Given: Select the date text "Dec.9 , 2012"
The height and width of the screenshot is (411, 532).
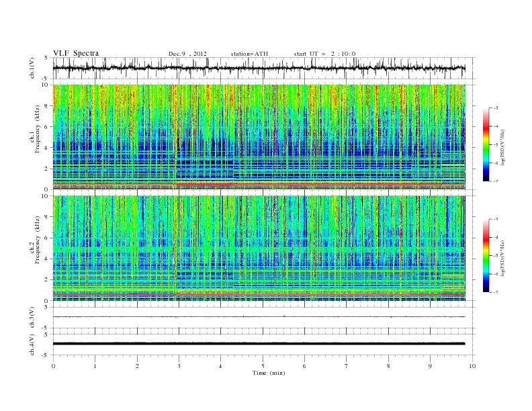Looking at the screenshot, I should pyautogui.click(x=187, y=54).
